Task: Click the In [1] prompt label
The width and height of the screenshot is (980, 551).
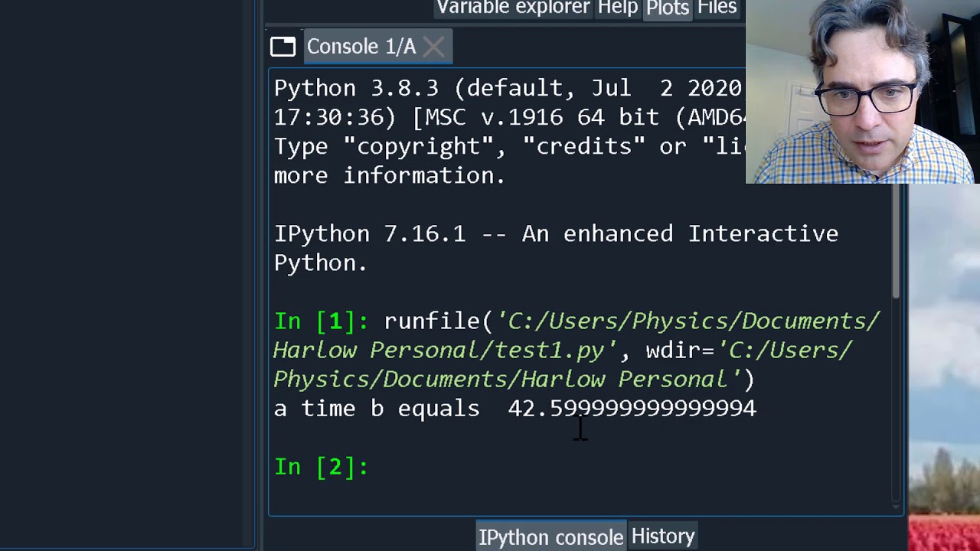Action: (x=322, y=321)
